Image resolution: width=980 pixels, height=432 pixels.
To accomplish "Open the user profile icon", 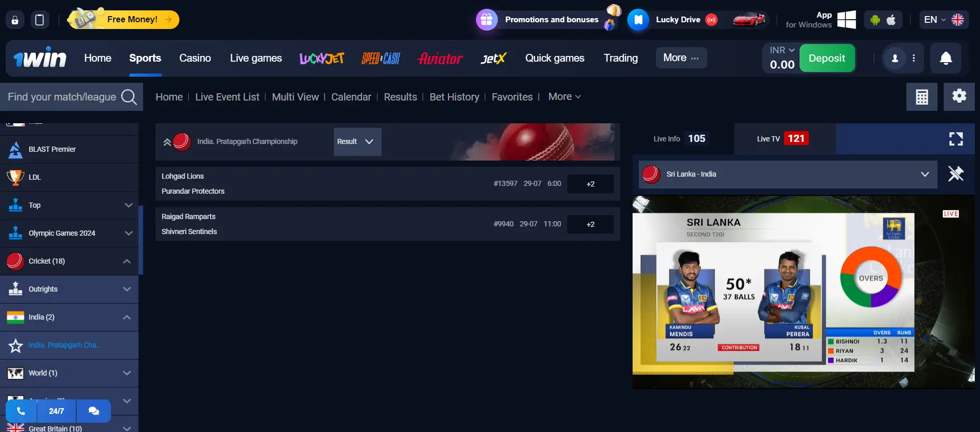I will tap(895, 58).
